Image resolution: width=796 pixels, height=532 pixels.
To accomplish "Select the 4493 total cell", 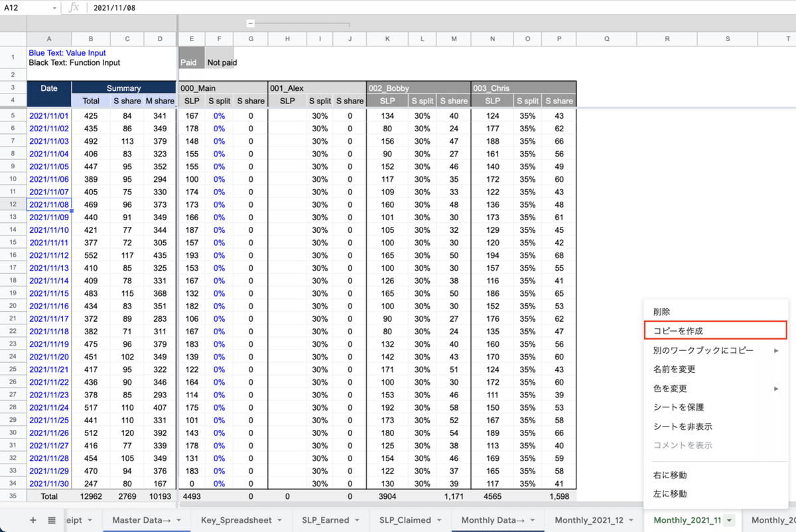I will (x=192, y=496).
